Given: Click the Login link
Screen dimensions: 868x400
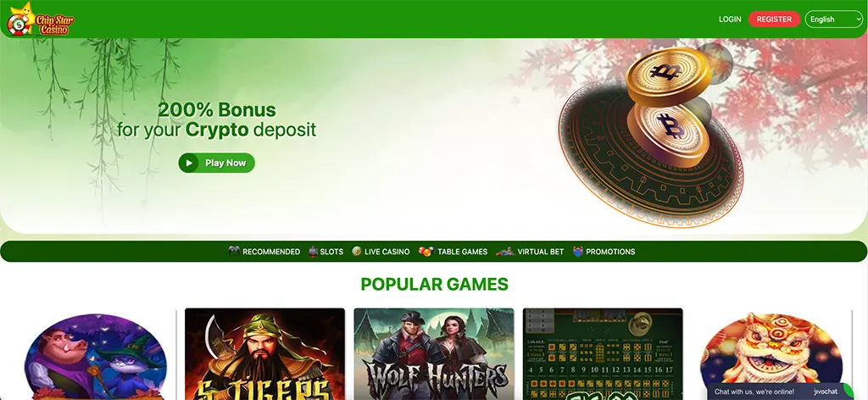Looking at the screenshot, I should pyautogui.click(x=730, y=19).
